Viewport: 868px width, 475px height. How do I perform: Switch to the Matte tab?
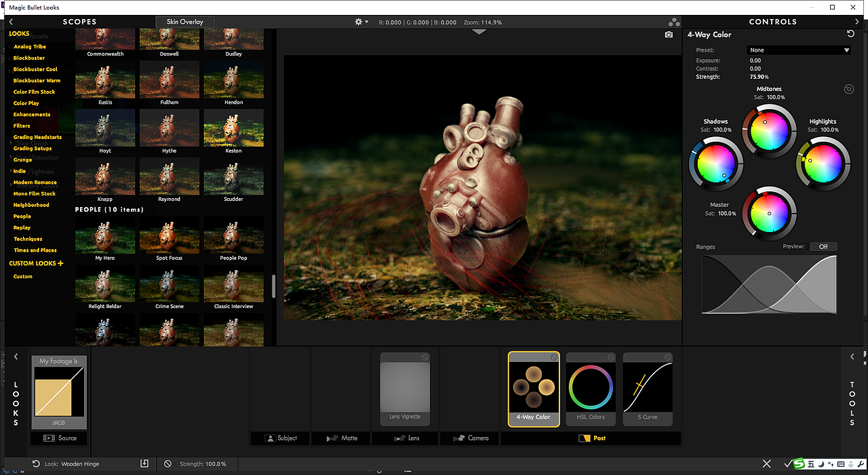click(x=342, y=438)
